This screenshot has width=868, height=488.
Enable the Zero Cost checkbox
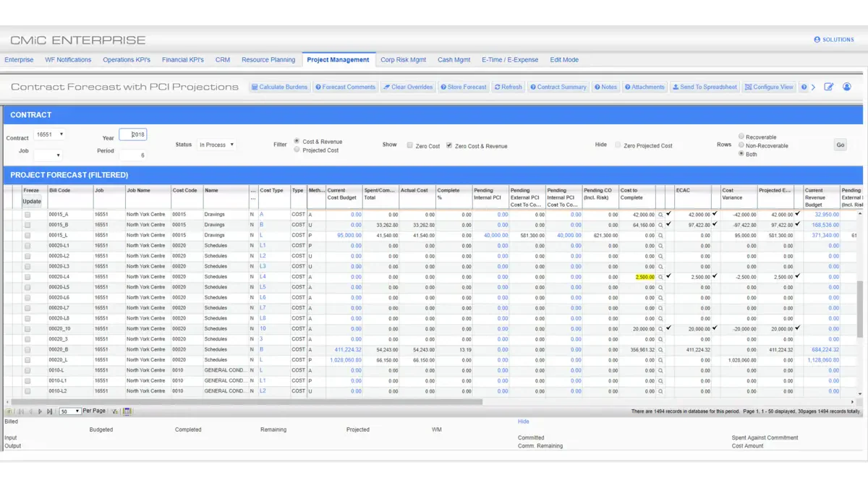(x=409, y=145)
